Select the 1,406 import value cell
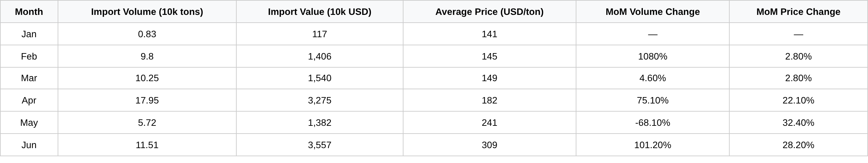The width and height of the screenshot is (868, 163). pos(320,56)
